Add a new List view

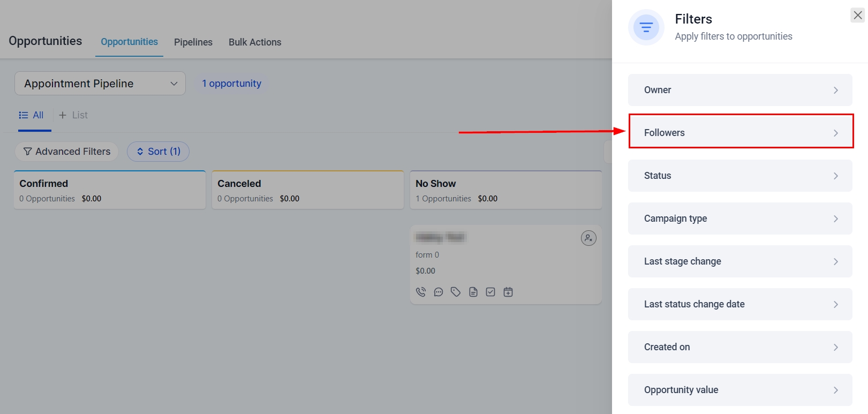tap(73, 115)
